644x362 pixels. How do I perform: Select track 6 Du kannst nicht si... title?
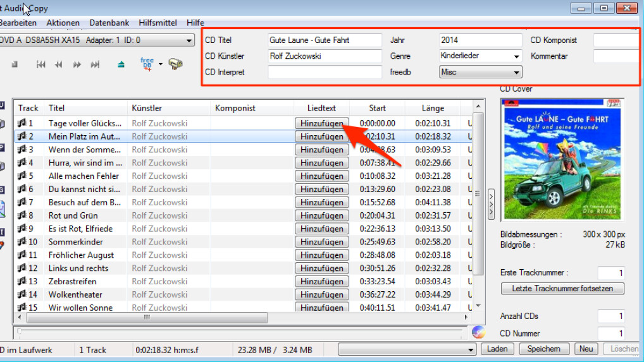pos(84,189)
